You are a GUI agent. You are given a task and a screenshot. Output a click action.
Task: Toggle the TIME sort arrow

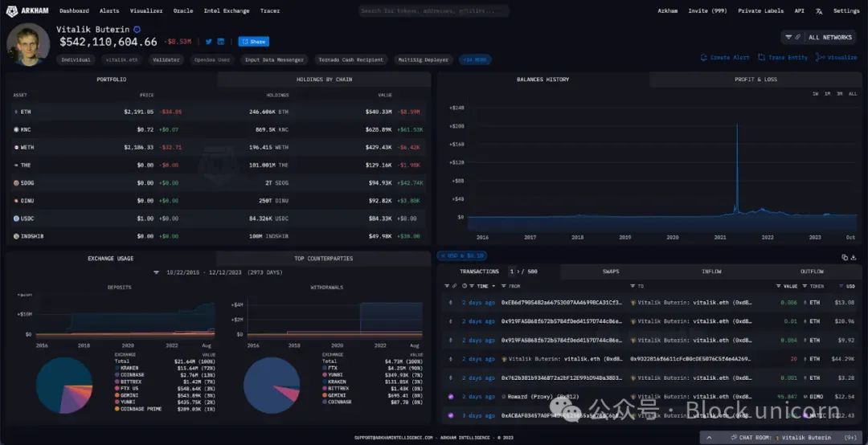[493, 286]
